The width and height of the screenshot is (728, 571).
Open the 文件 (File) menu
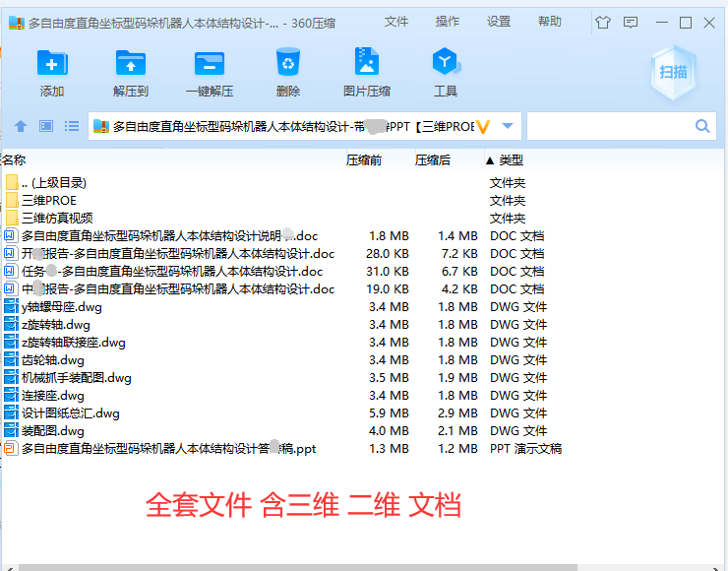[x=396, y=22]
